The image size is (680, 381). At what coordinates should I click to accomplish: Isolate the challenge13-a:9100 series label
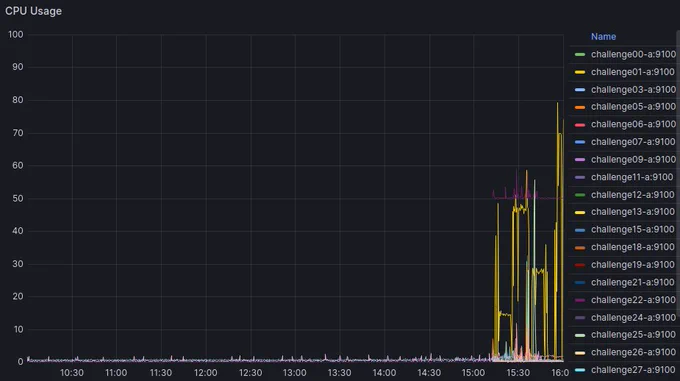click(633, 212)
